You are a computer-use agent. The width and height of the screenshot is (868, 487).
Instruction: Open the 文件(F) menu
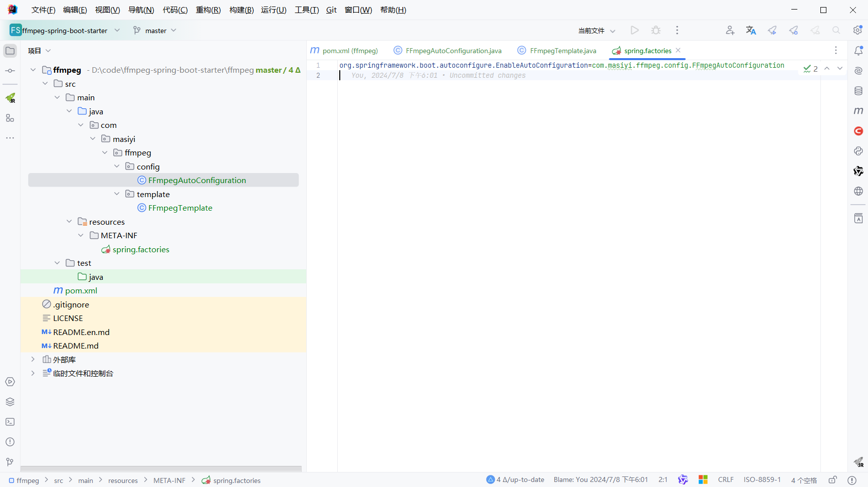coord(44,10)
